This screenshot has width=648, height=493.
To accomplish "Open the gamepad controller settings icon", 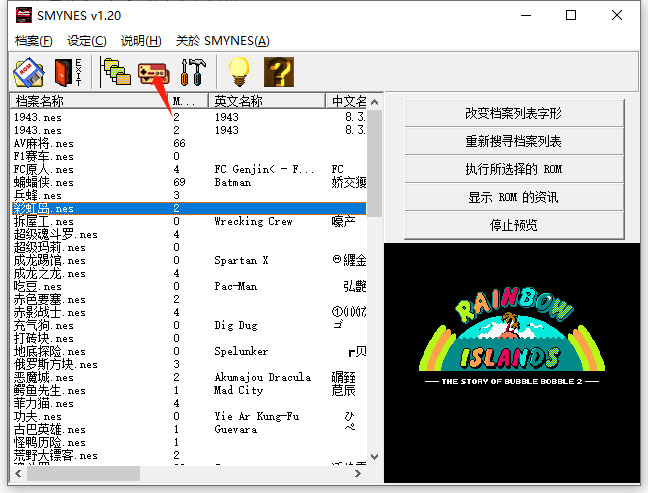I will [x=153, y=73].
